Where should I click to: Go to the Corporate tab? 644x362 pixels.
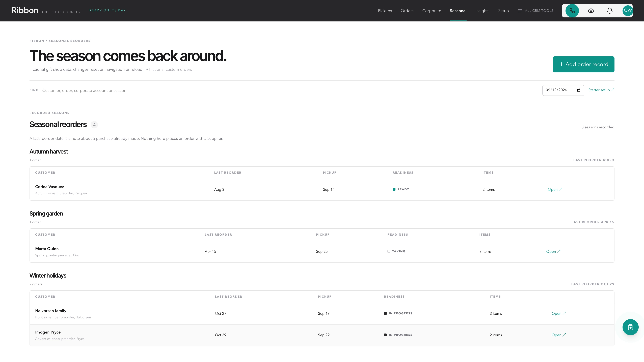click(x=432, y=11)
